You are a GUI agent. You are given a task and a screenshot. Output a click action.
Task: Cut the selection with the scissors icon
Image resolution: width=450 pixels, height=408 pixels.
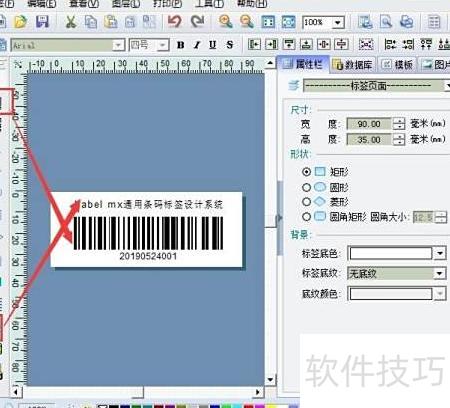[x=70, y=22]
